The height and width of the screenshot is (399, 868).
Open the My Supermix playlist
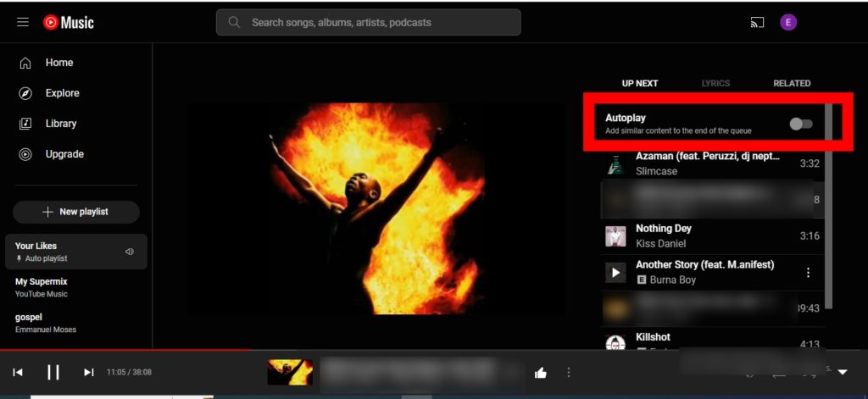point(75,287)
